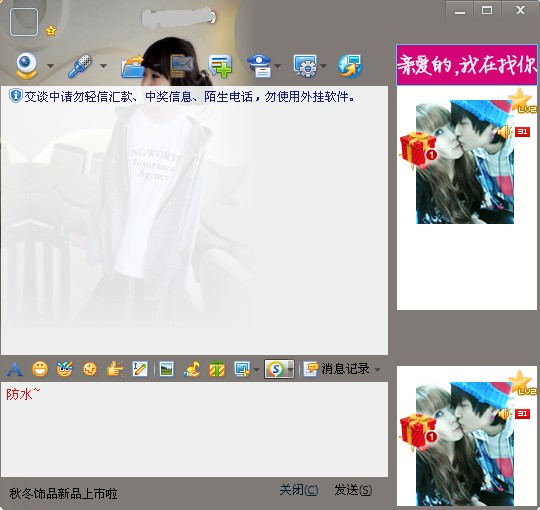Viewport: 540px width, 510px height.
Task: Click the contact avatar box at top left
Action: pos(24,22)
